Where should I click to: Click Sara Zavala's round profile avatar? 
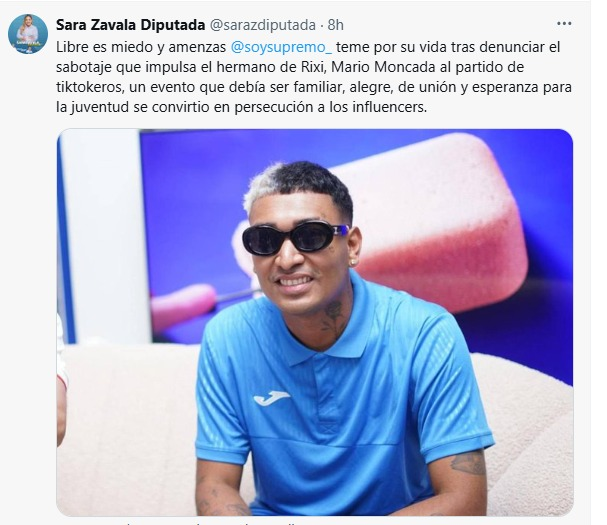[x=27, y=34]
